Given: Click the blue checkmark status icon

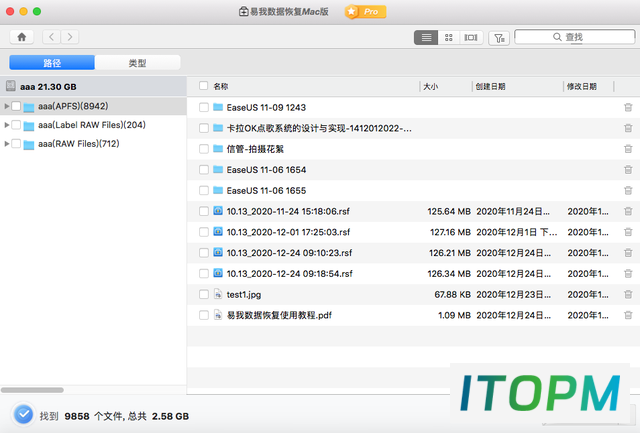Looking at the screenshot, I should [x=23, y=415].
